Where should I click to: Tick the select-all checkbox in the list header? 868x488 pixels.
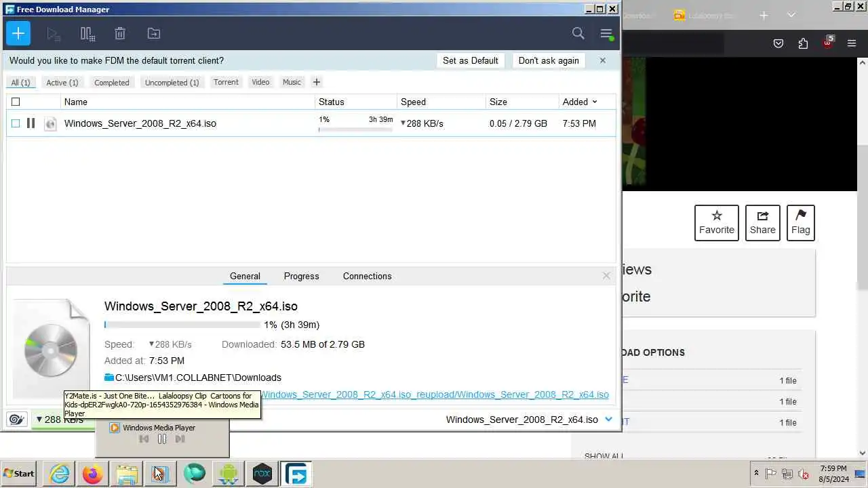click(x=16, y=102)
